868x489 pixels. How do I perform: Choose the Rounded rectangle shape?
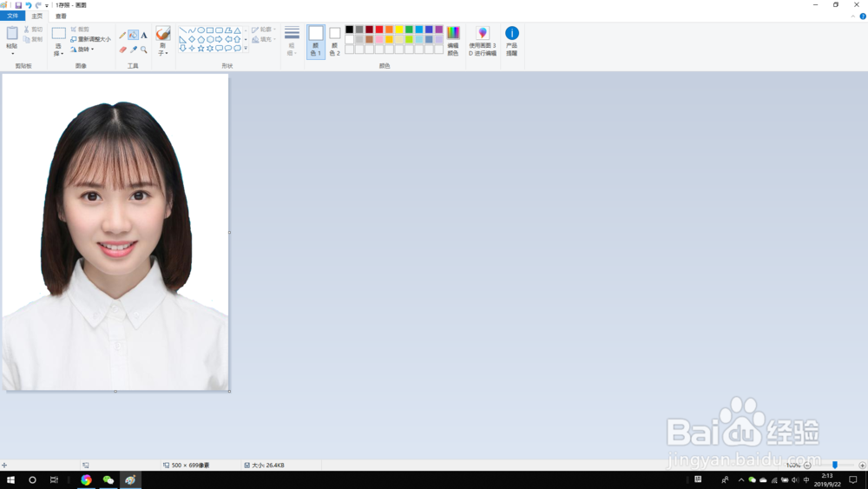pyautogui.click(x=219, y=30)
